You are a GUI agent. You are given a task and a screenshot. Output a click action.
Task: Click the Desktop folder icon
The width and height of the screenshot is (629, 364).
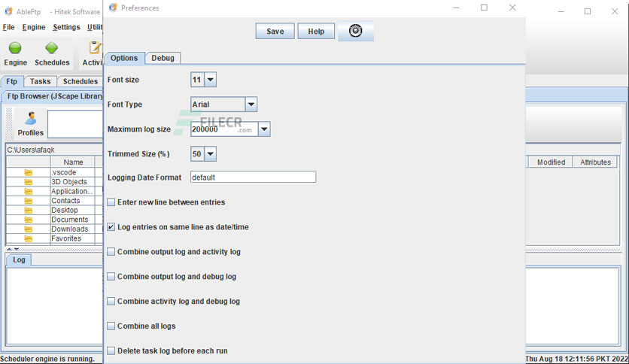[x=28, y=211]
